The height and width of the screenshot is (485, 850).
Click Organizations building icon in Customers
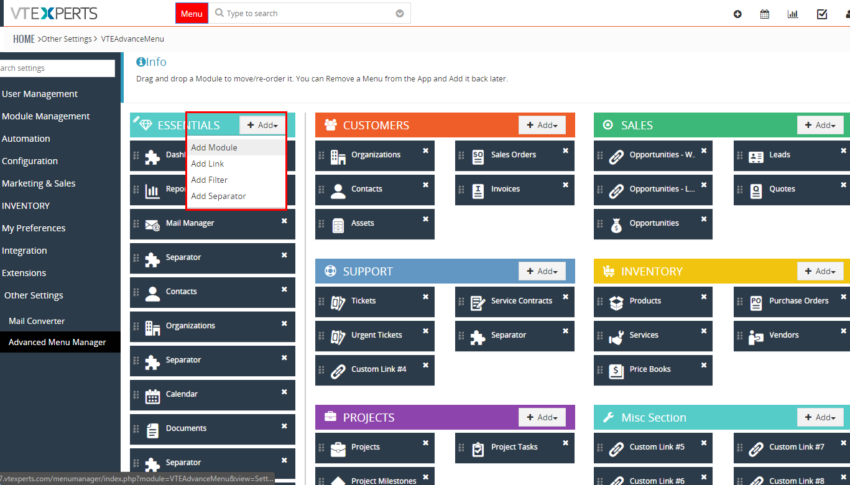coord(338,157)
